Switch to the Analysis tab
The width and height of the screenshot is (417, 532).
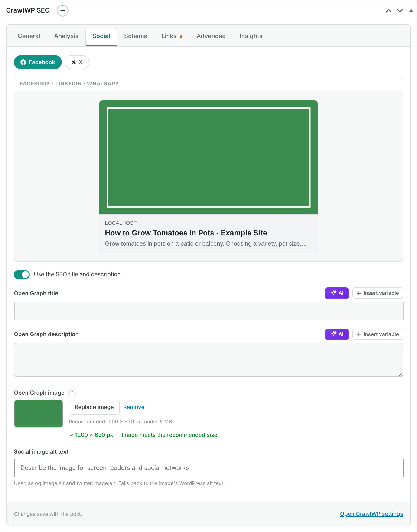tap(66, 36)
